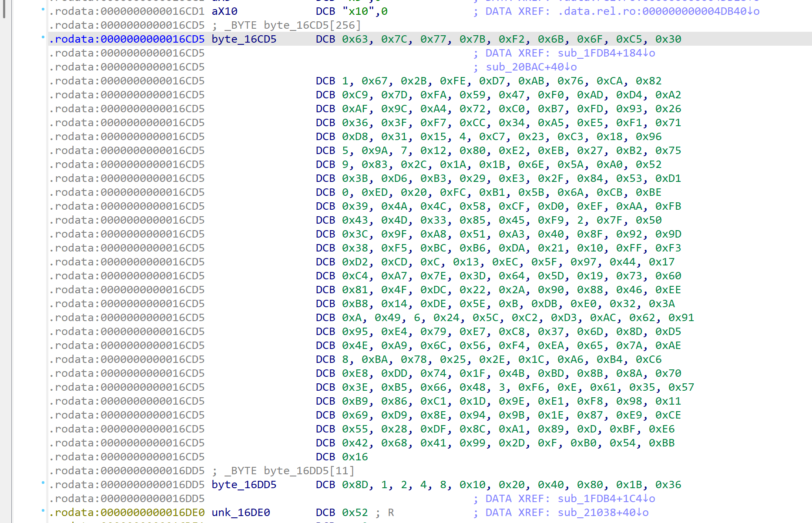The height and width of the screenshot is (523, 812).
Task: Click 0x8D in the byte_16DD5 row
Action: pos(355,485)
